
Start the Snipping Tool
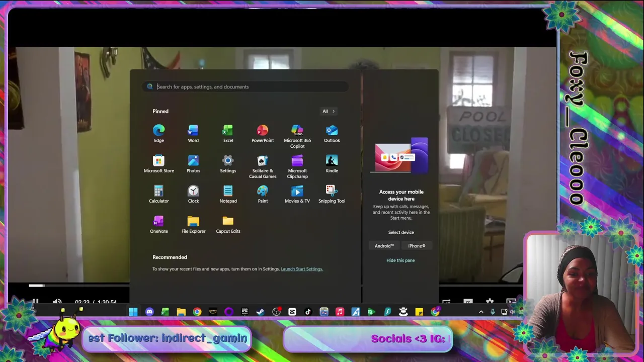(332, 195)
